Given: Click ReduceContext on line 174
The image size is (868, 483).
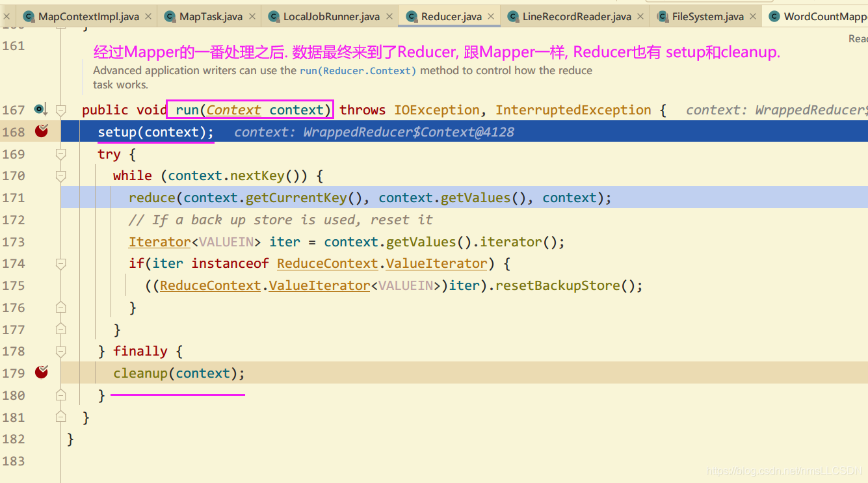Looking at the screenshot, I should pos(328,263).
